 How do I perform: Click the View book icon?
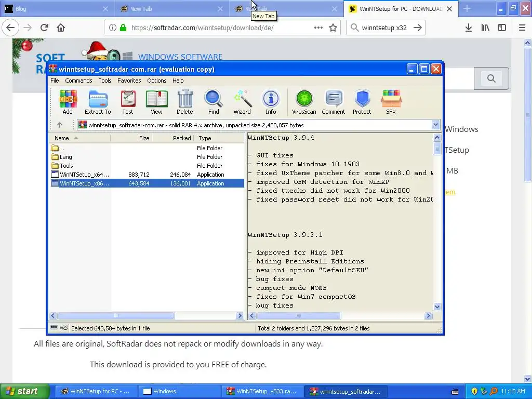156,102
